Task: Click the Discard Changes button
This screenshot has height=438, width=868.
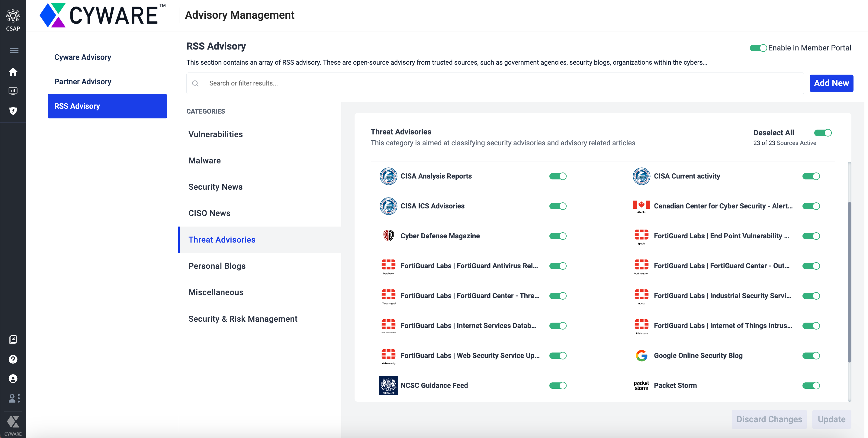Action: (x=769, y=419)
